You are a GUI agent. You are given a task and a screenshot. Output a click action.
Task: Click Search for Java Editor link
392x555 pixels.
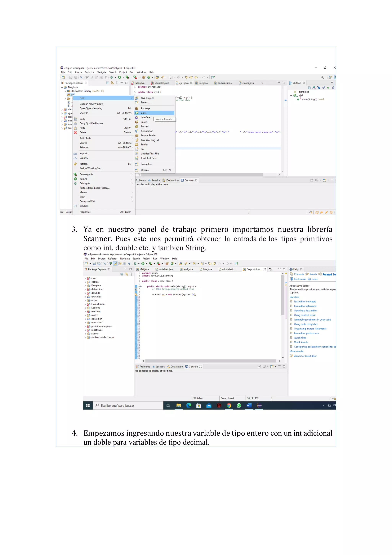coord(305,356)
